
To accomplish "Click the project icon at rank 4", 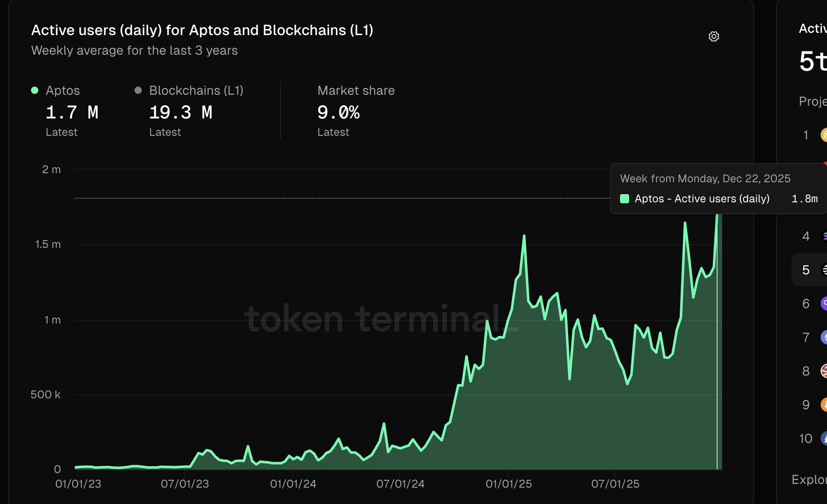I will 824,236.
